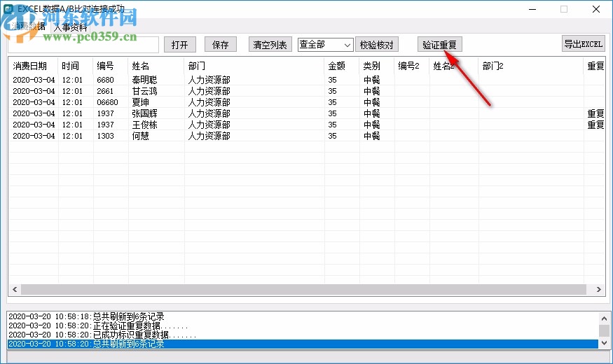Select the row for 秦明聪

(307, 80)
